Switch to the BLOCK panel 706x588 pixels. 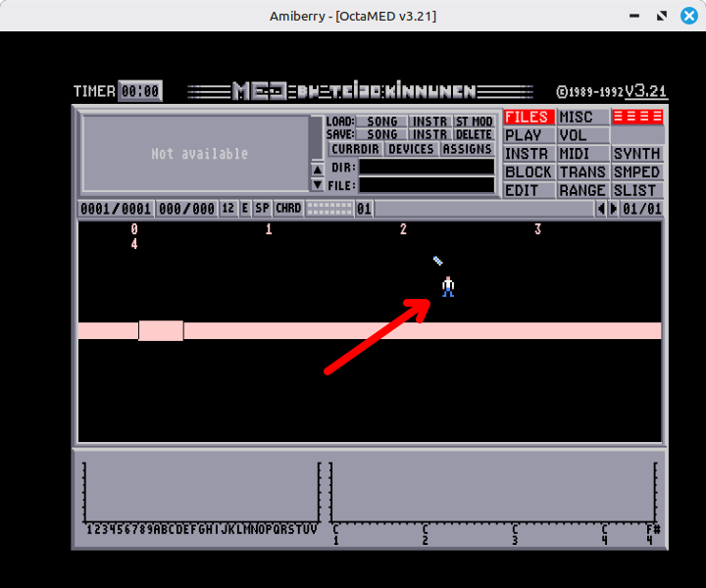click(x=529, y=172)
